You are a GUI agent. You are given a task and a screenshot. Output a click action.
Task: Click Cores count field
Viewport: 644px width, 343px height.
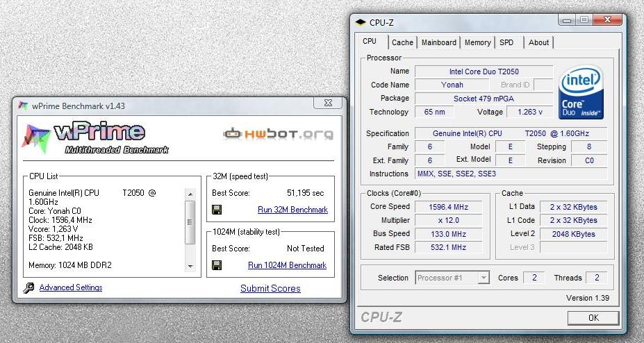click(534, 278)
